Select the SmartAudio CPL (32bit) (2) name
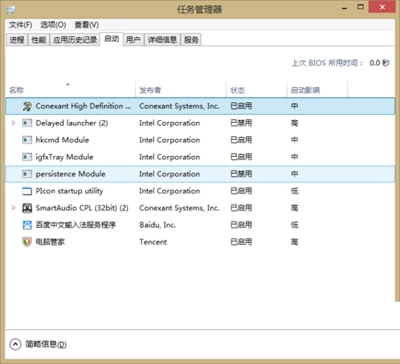Image resolution: width=400 pixels, height=364 pixels. pos(82,208)
